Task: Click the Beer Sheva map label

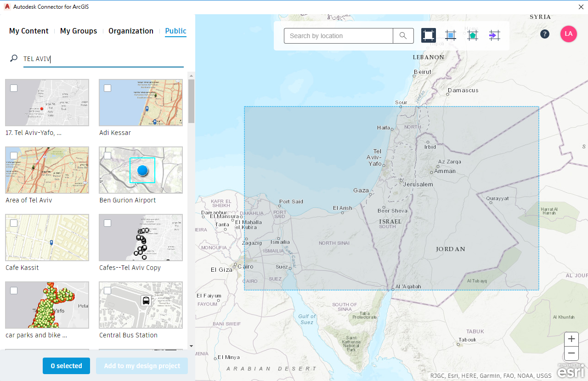Action: 392,211
